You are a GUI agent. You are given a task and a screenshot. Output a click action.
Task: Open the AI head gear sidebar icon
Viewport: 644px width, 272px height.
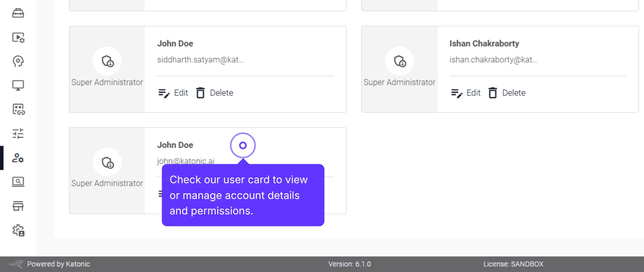click(18, 61)
